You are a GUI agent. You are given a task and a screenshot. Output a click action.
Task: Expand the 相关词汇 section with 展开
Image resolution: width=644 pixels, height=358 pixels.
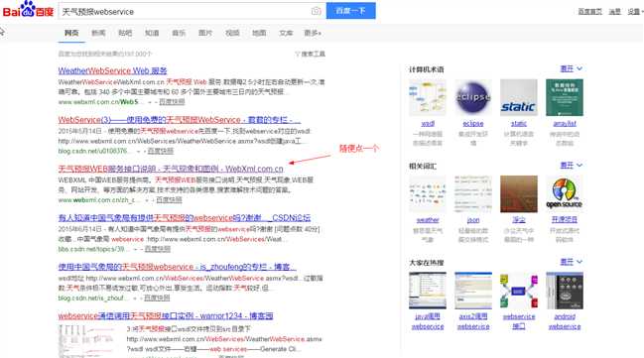tap(572, 165)
